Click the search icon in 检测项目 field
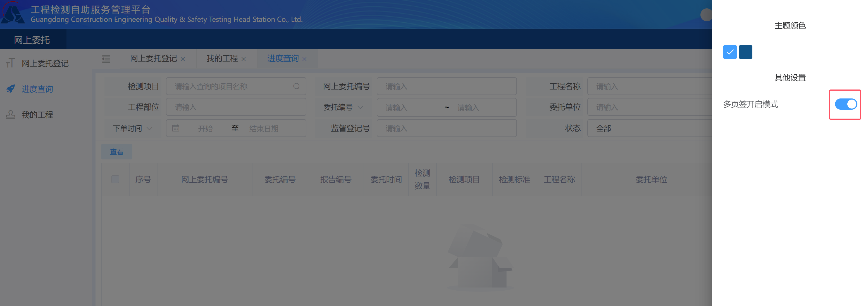The width and height of the screenshot is (868, 306). pyautogui.click(x=296, y=86)
